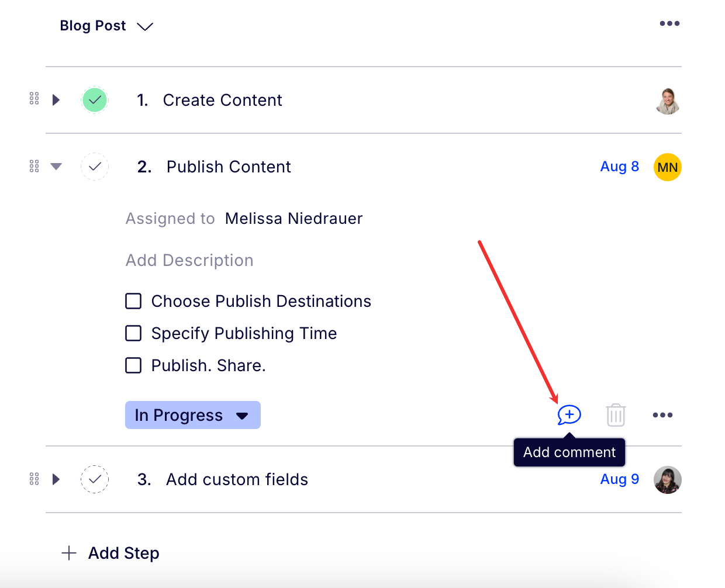Screen dimensions: 725x588
Task: Collapse the Publish Content step
Action: click(x=56, y=167)
